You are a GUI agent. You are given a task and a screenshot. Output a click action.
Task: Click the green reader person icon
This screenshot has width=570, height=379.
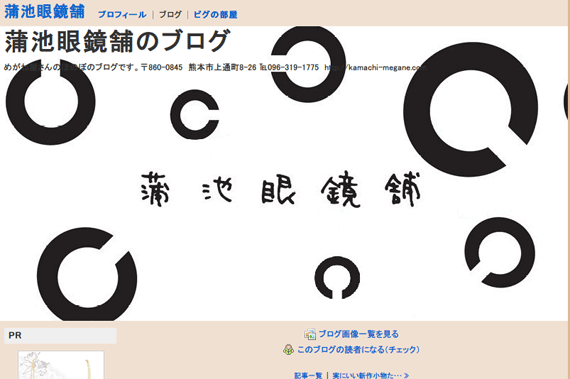pyautogui.click(x=288, y=350)
